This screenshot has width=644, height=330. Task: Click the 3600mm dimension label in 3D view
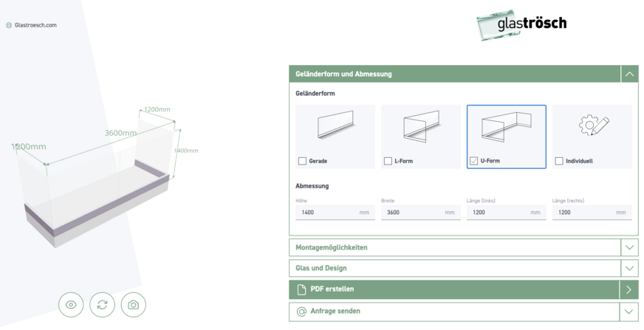tap(120, 133)
